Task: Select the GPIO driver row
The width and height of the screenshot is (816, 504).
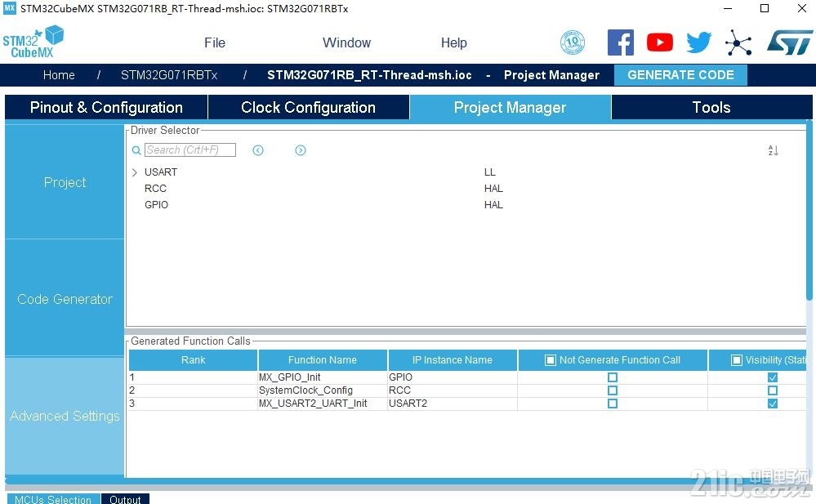Action: click(x=156, y=205)
